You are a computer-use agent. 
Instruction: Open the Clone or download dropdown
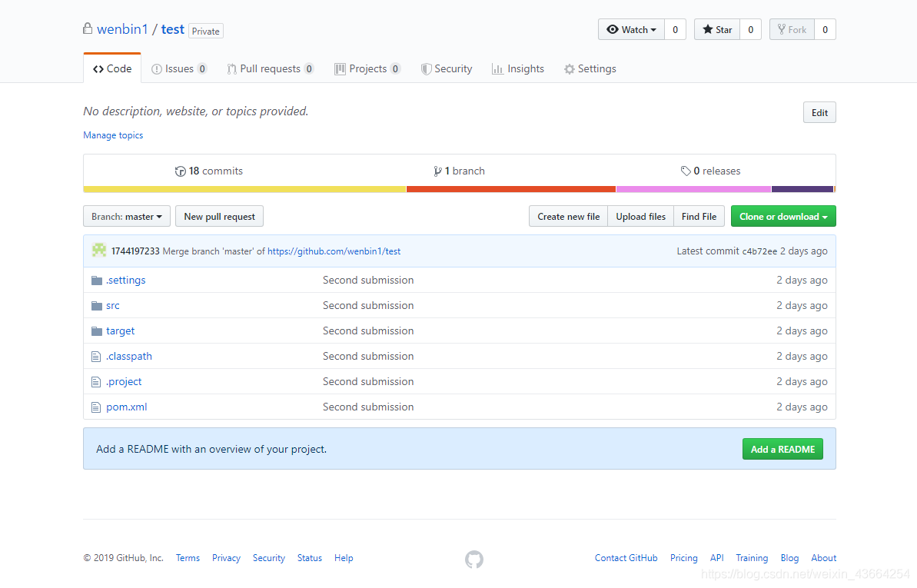pyautogui.click(x=783, y=217)
